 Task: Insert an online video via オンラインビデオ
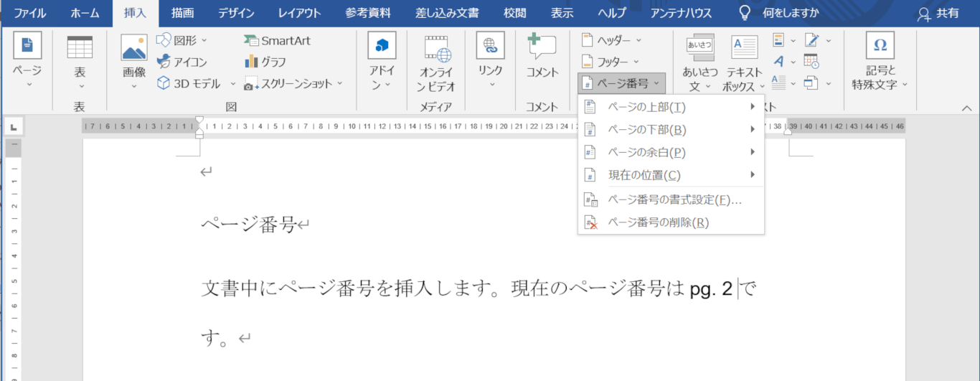point(438,63)
